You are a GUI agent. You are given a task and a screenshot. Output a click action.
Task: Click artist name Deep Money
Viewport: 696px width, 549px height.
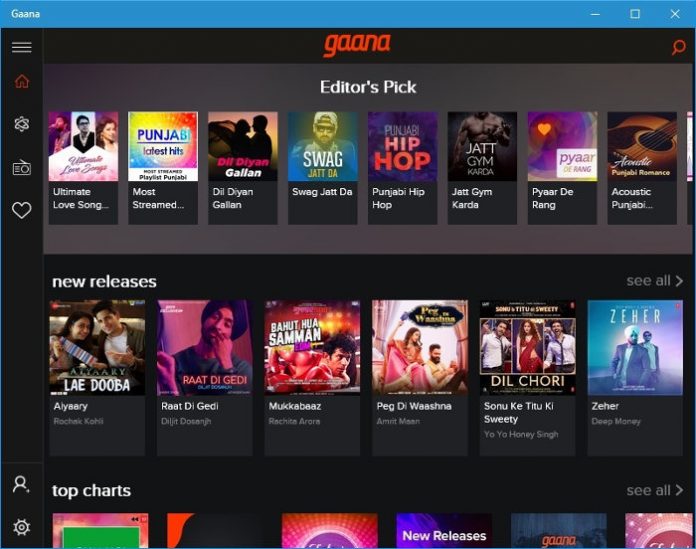coord(616,422)
